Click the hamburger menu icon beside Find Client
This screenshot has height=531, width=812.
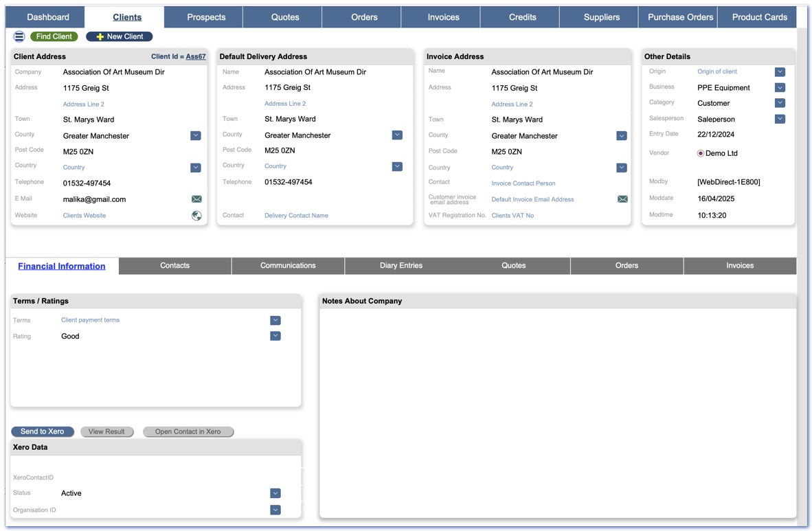(x=19, y=36)
